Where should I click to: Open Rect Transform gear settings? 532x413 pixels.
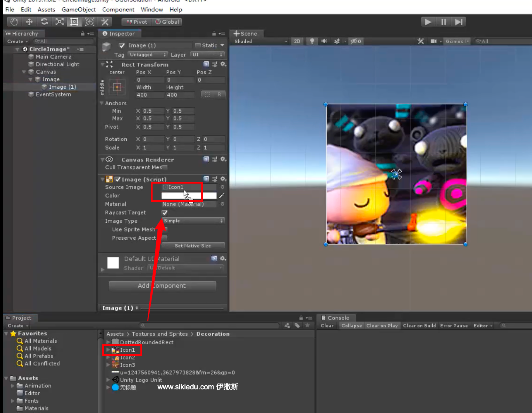point(223,64)
